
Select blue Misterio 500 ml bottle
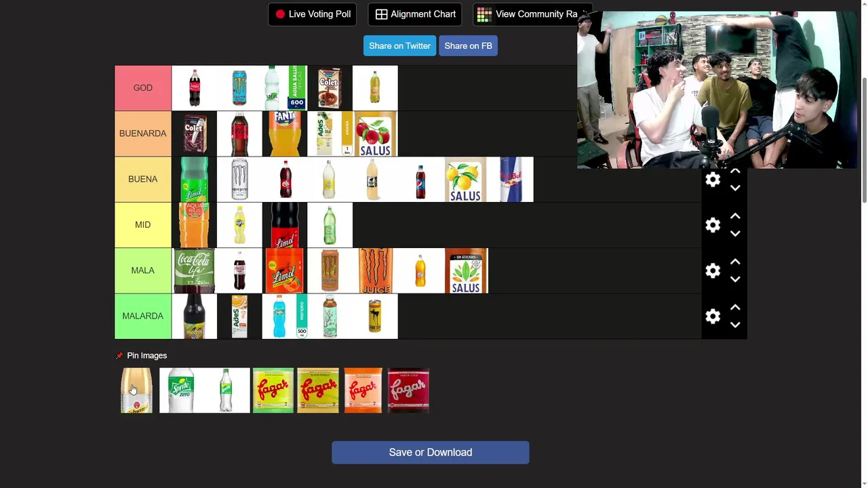click(285, 316)
